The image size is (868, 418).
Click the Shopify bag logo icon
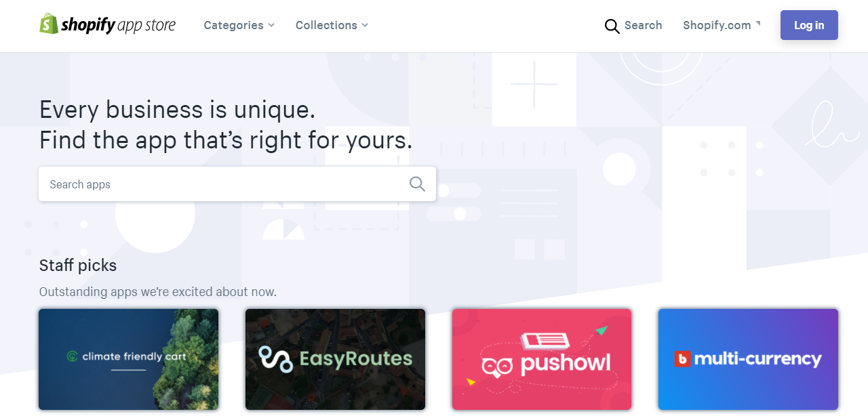click(x=48, y=24)
